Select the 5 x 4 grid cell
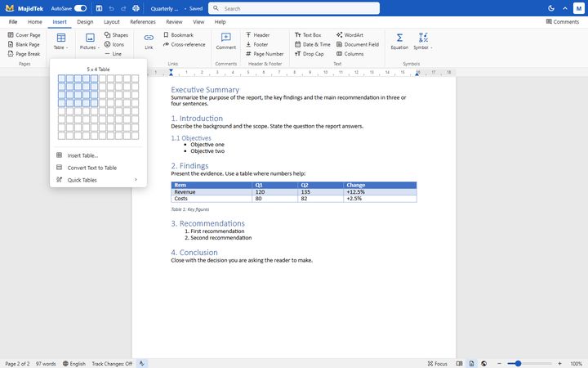This screenshot has height=368, width=588. (94, 103)
